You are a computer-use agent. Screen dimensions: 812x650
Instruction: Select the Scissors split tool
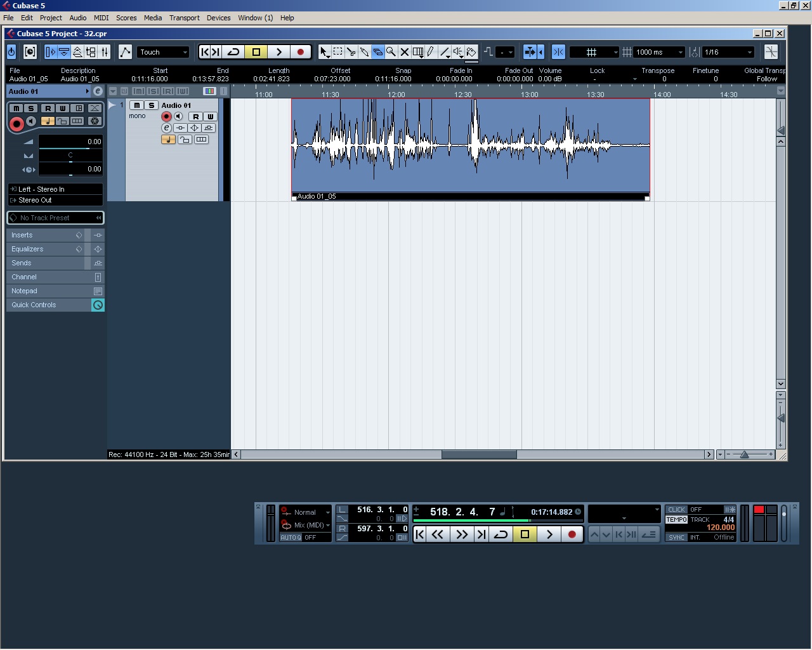(x=351, y=52)
